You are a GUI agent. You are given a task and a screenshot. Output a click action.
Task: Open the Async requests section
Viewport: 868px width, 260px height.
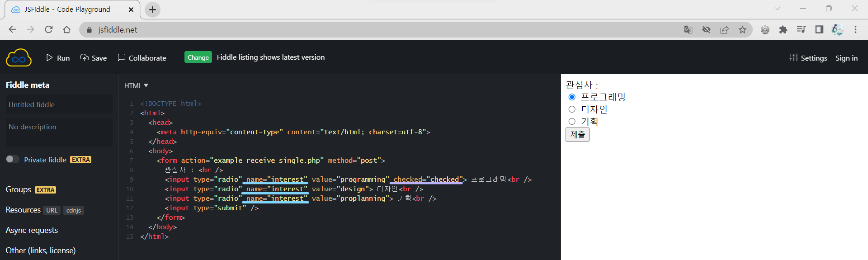point(32,230)
